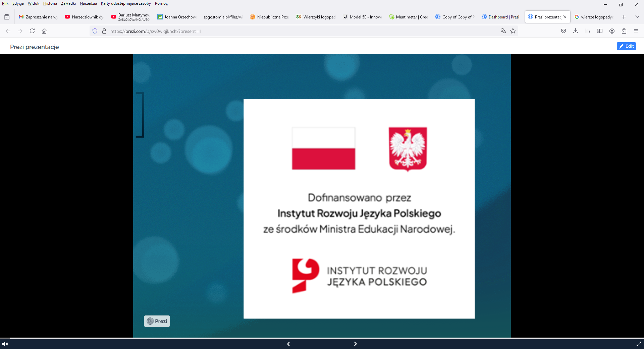Open the Historia menu
This screenshot has width=644, height=349.
pos(50,3)
